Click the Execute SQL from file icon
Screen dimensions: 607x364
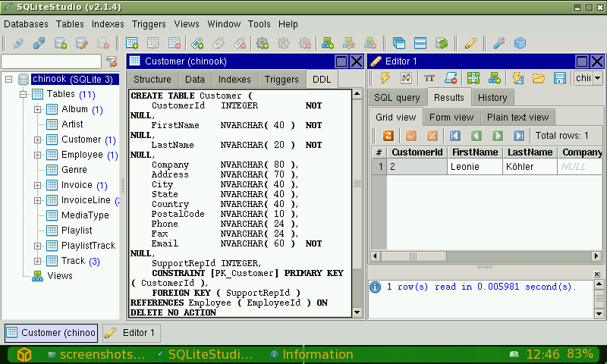coord(517,78)
